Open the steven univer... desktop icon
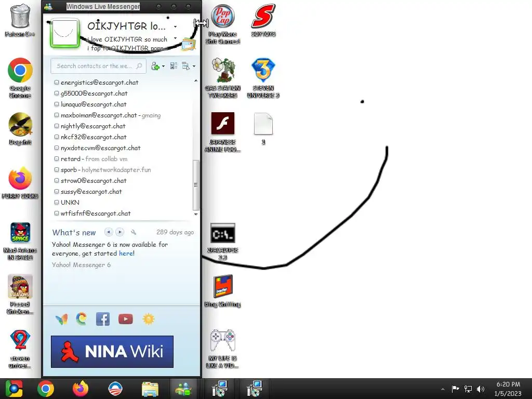The image size is (532, 399). 20,348
